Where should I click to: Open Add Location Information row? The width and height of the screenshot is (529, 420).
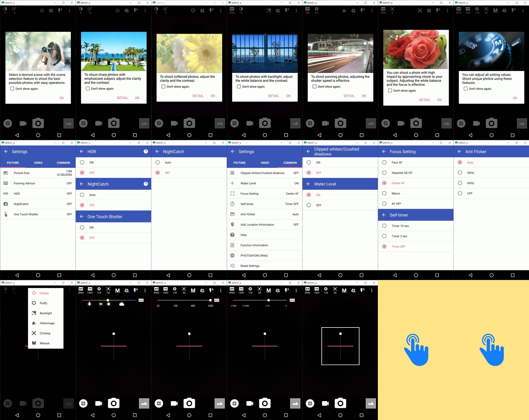tap(264, 225)
